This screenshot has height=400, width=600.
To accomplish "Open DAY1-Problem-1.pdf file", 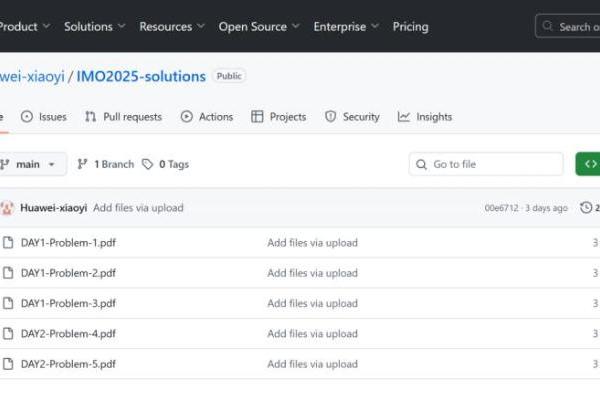I will tap(68, 243).
